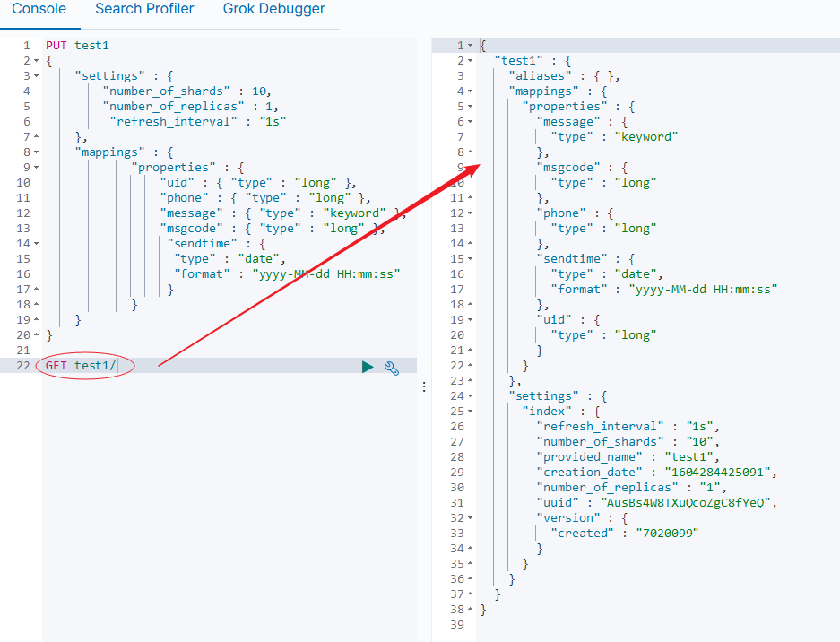Image resolution: width=840 pixels, height=642 pixels.
Task: Fold the sendtime block at editor line 14
Action: click(x=37, y=244)
